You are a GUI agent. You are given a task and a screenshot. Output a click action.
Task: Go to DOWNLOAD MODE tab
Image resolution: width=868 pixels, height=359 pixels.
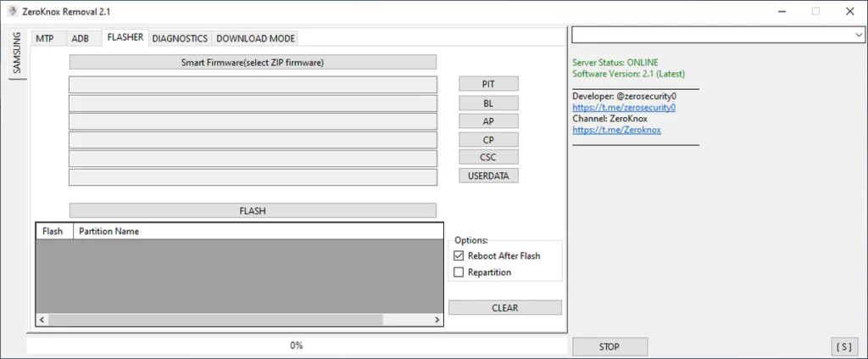[255, 38]
